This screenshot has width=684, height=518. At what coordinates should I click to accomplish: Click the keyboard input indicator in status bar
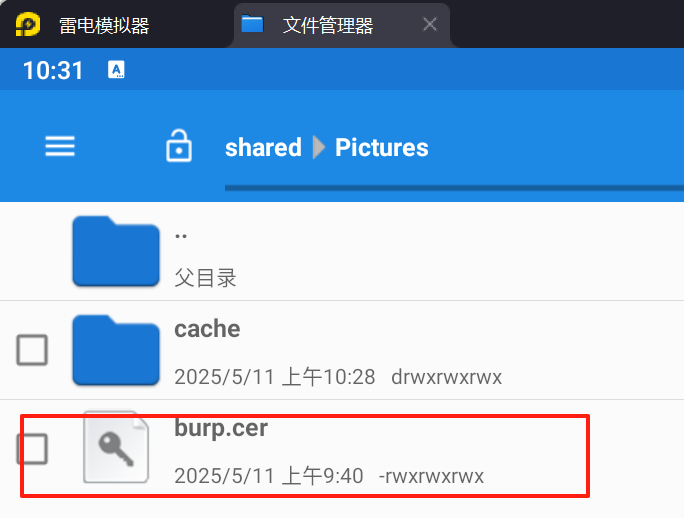(116, 70)
